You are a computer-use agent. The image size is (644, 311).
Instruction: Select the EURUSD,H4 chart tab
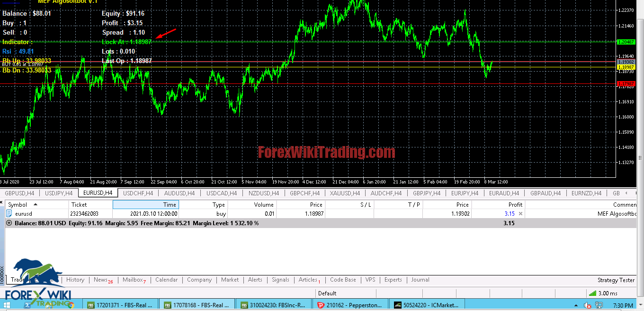point(98,193)
